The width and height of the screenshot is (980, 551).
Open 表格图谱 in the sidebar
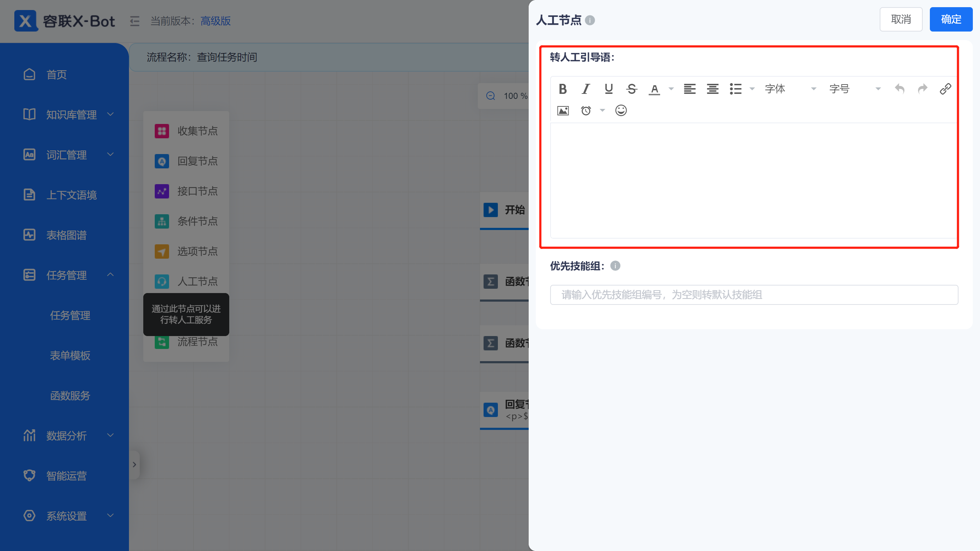point(65,235)
